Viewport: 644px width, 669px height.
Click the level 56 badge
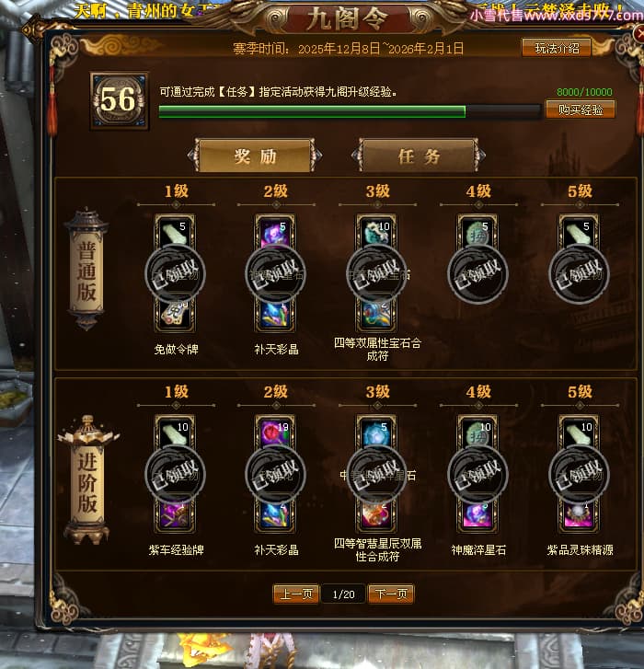click(x=119, y=100)
